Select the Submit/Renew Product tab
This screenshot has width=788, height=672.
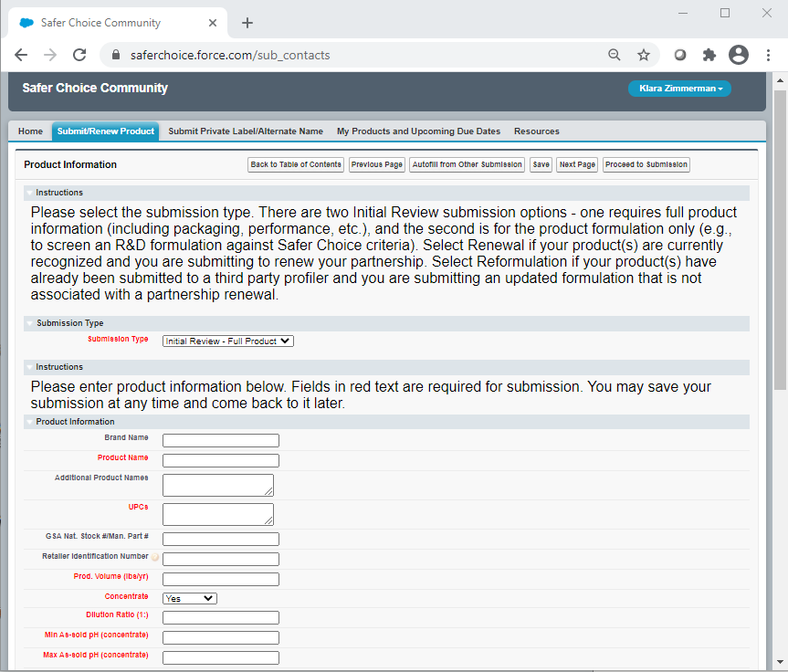point(106,131)
